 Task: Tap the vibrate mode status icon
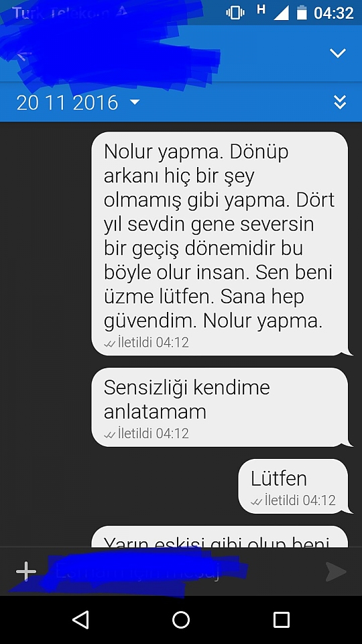pos(235,13)
